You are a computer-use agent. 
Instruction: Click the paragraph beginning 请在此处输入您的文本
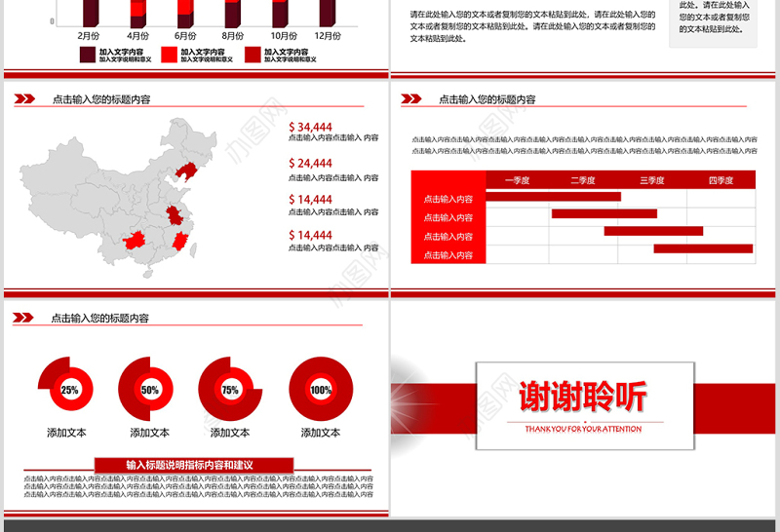point(532,26)
